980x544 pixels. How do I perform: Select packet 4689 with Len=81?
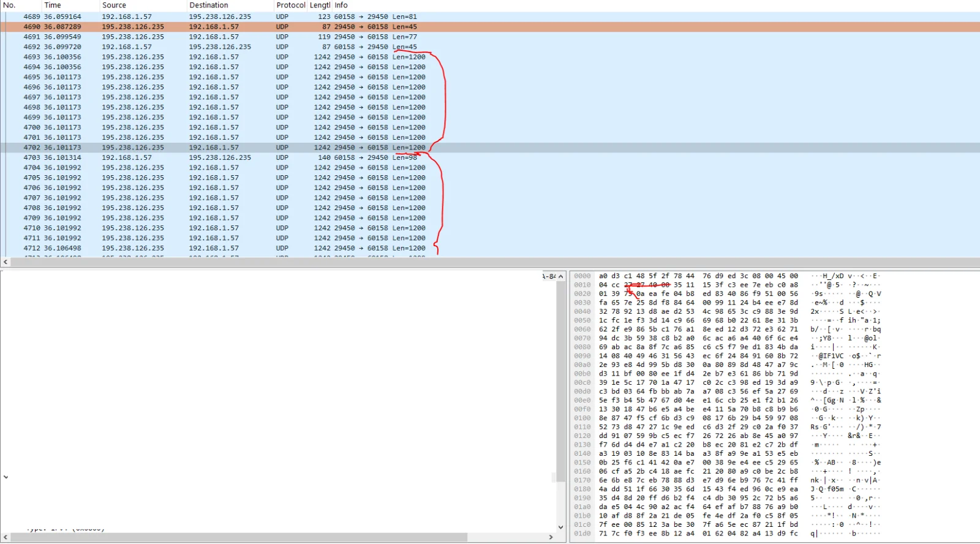tap(245, 17)
